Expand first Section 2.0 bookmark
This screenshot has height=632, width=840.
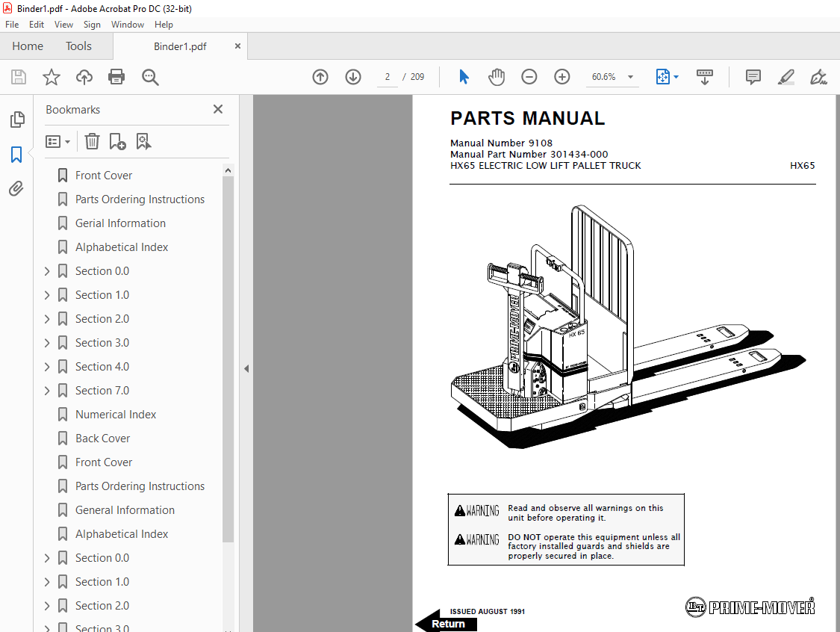[47, 319]
